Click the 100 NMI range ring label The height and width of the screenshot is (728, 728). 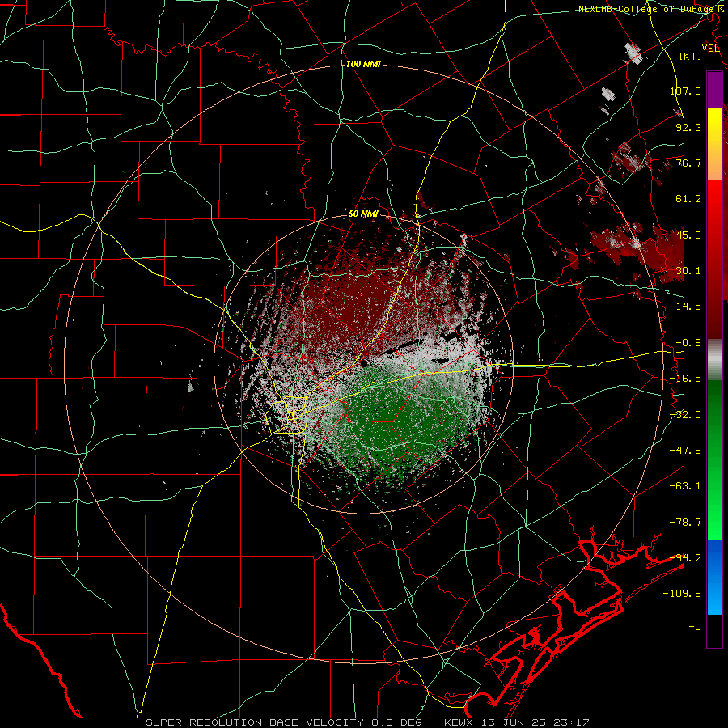coord(363,64)
